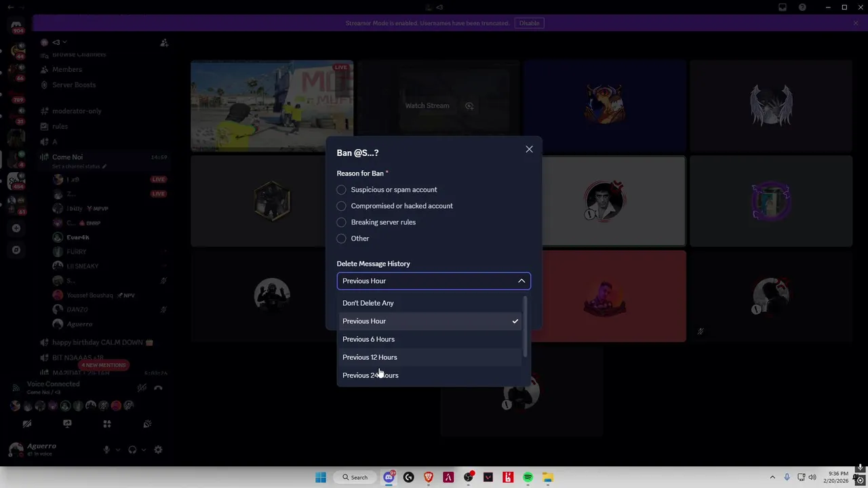868x488 pixels.
Task: Open the Aguerro user profile panel
Action: (x=42, y=449)
